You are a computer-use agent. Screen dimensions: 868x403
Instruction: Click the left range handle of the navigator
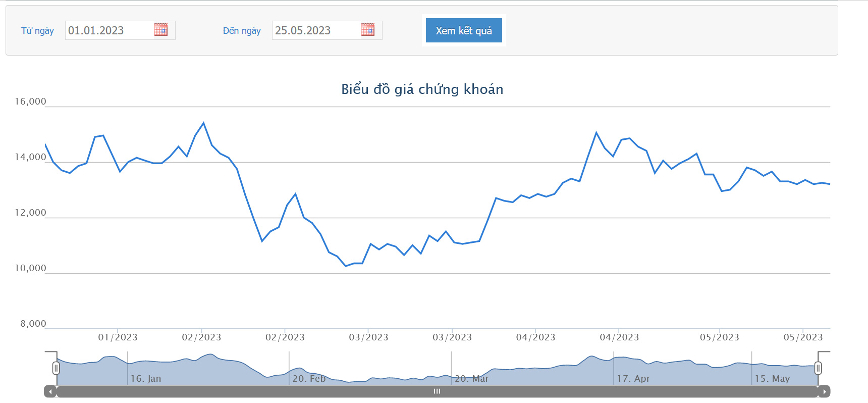[x=56, y=368]
